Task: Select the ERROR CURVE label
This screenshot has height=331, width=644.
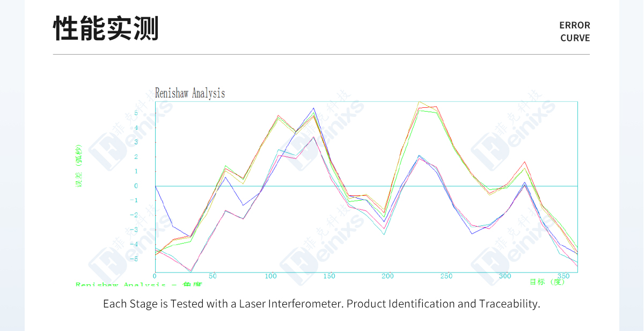Action: (575, 32)
